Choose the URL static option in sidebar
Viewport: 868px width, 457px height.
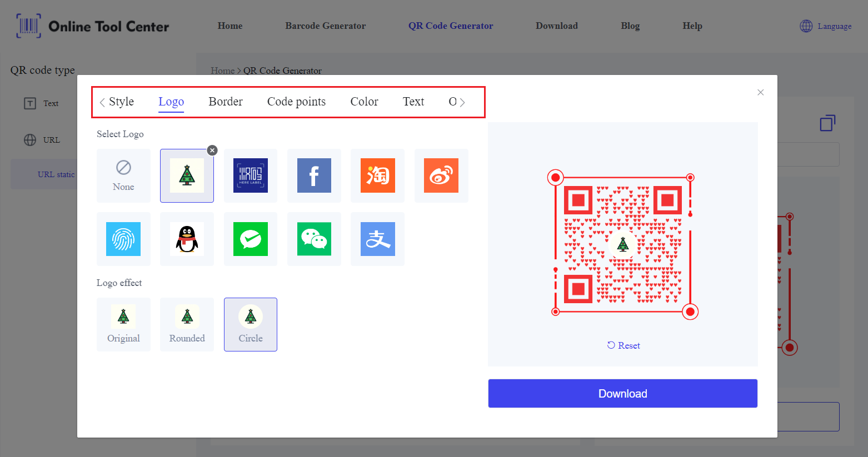pos(56,174)
